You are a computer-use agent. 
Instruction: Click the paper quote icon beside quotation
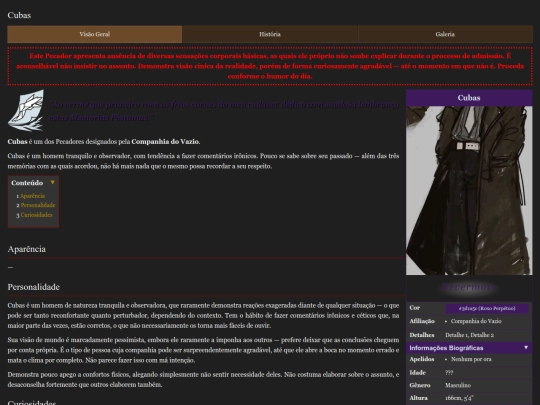coord(26,110)
